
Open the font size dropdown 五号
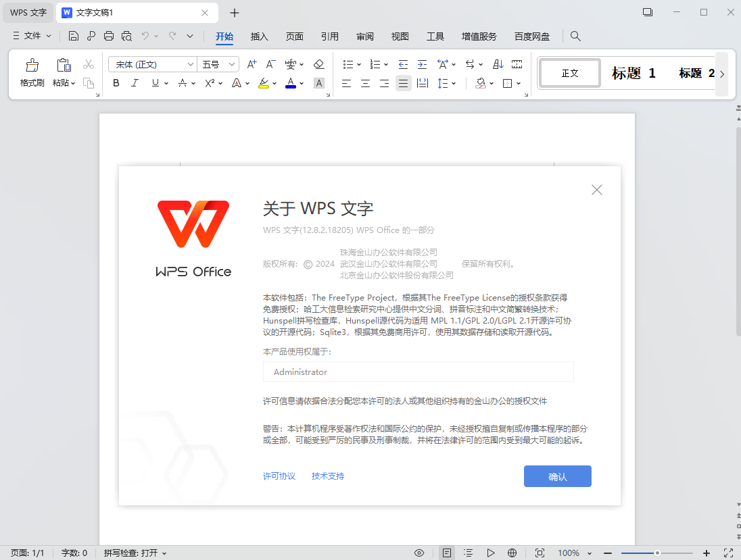tap(231, 64)
